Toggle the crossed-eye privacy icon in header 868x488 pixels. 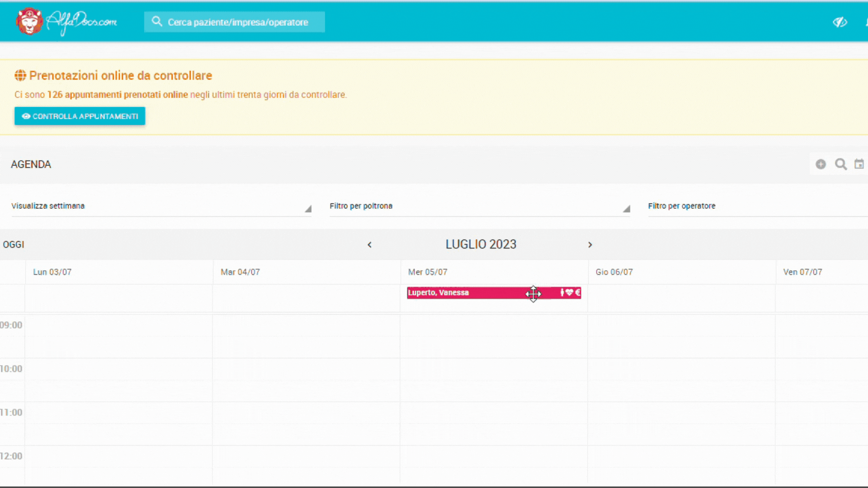pos(840,22)
